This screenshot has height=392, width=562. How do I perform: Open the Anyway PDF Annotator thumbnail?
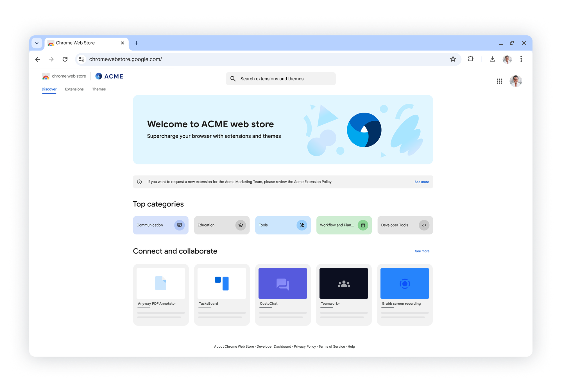tap(161, 283)
